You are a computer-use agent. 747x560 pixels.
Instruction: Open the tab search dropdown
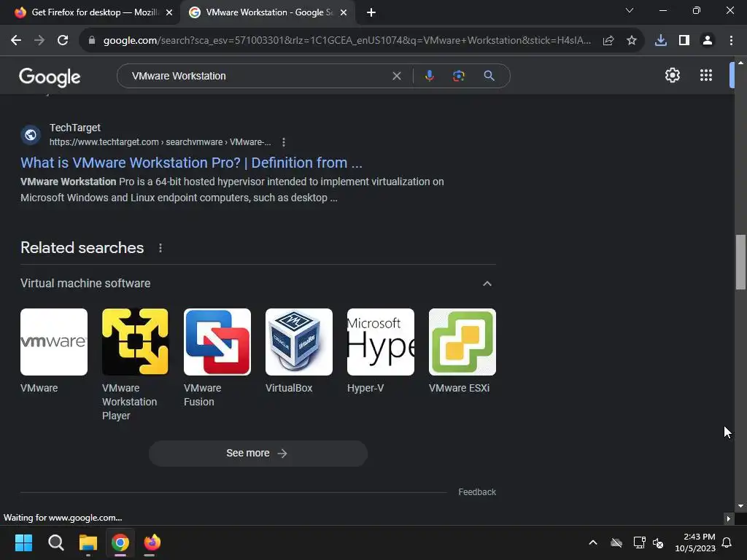(630, 10)
